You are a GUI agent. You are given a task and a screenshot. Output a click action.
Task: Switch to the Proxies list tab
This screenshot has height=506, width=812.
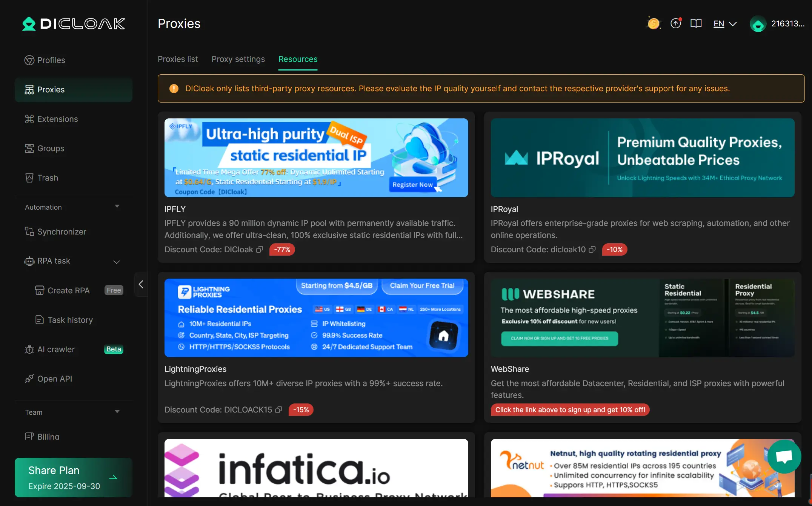tap(178, 59)
